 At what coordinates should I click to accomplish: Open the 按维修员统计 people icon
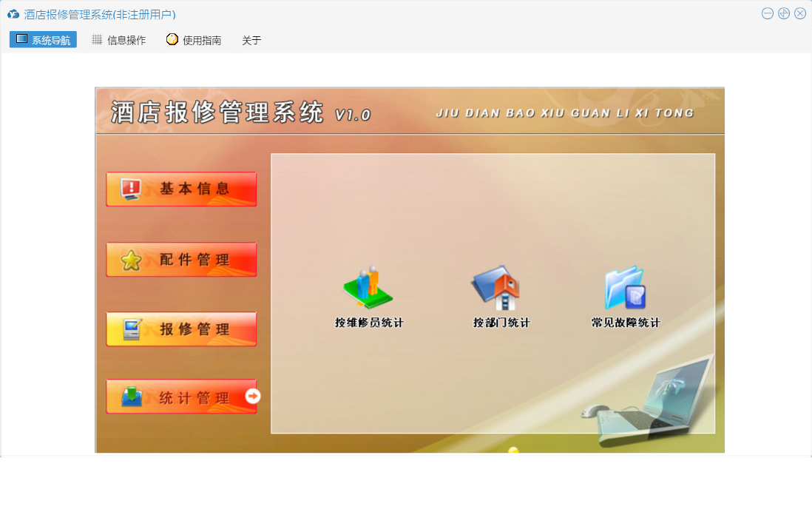pyautogui.click(x=368, y=287)
